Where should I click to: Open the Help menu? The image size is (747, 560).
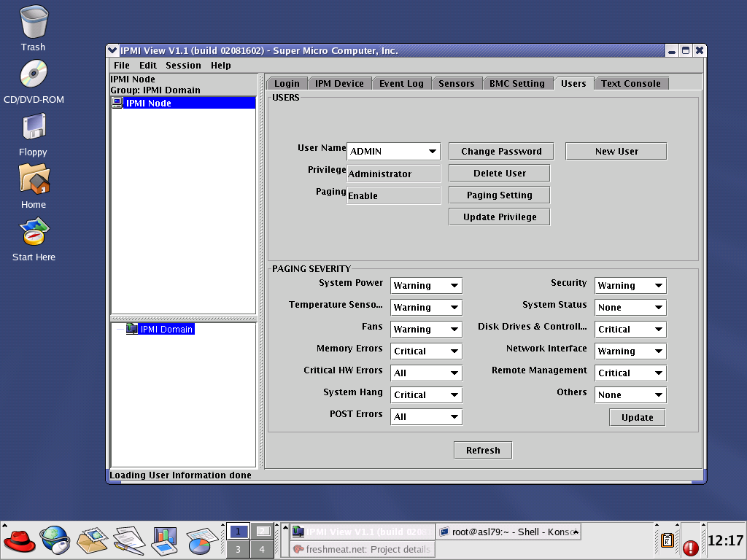tap(220, 65)
